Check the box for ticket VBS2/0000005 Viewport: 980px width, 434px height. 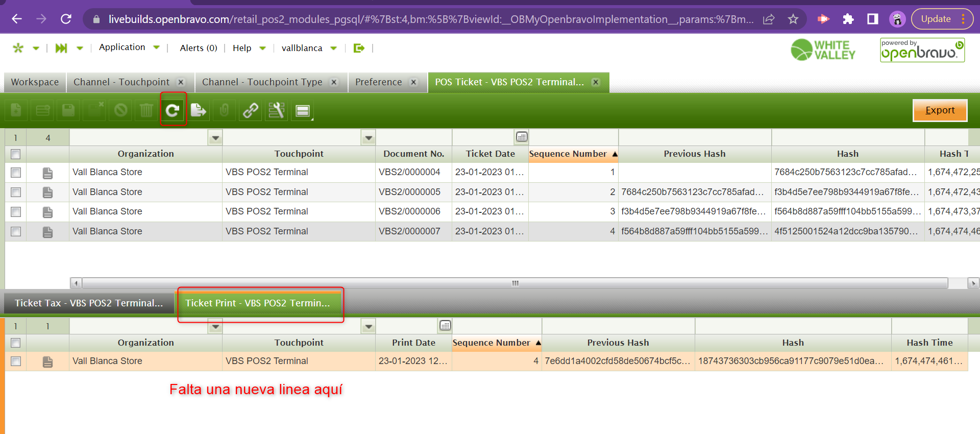[16, 192]
